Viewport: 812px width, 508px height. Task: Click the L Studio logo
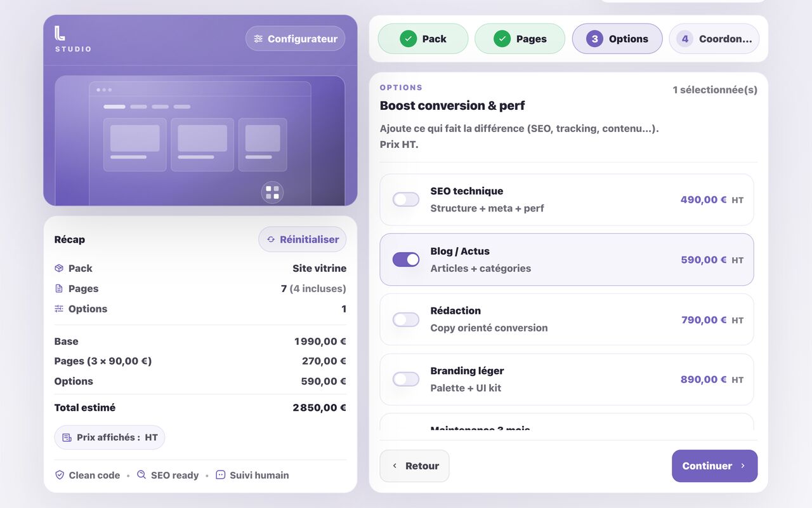73,39
